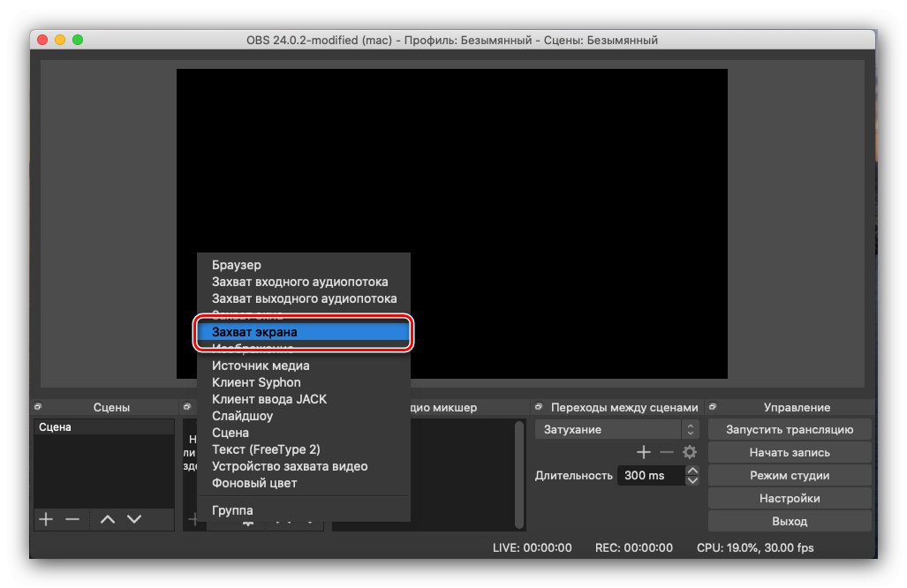Add a source with the plus icon
Screen dimensions: 907x588
[193, 519]
